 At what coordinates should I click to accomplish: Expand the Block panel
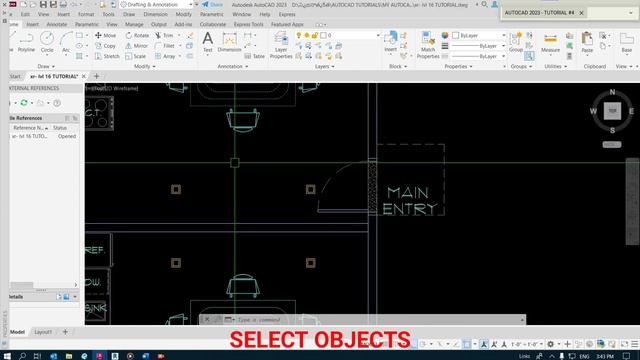398,66
